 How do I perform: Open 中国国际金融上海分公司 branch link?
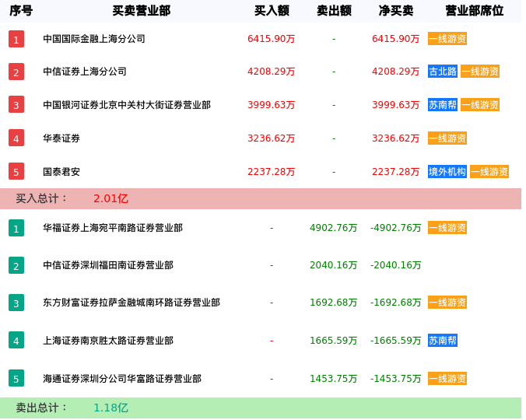click(94, 39)
